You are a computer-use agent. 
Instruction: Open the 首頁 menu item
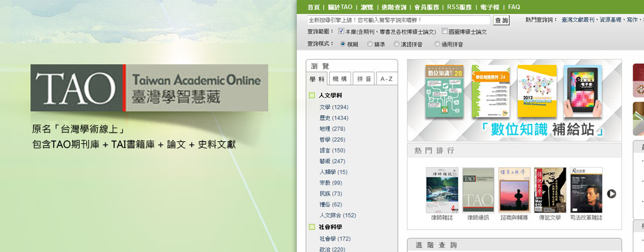tap(313, 7)
